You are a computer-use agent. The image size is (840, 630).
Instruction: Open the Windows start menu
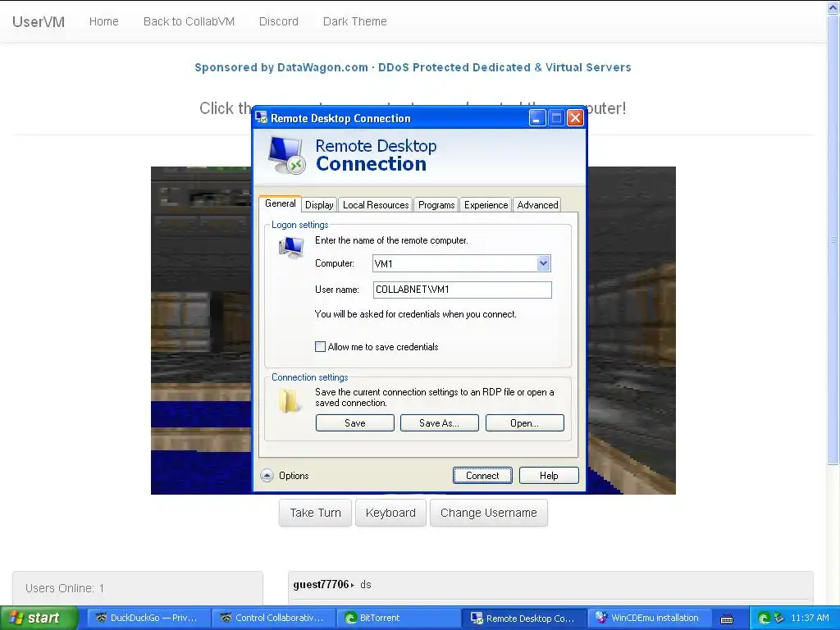point(39,618)
